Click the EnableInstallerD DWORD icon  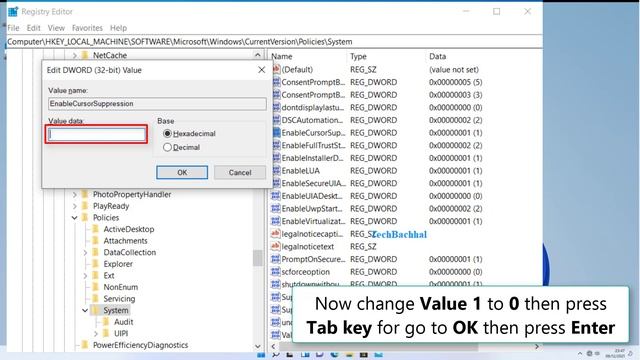276,158
